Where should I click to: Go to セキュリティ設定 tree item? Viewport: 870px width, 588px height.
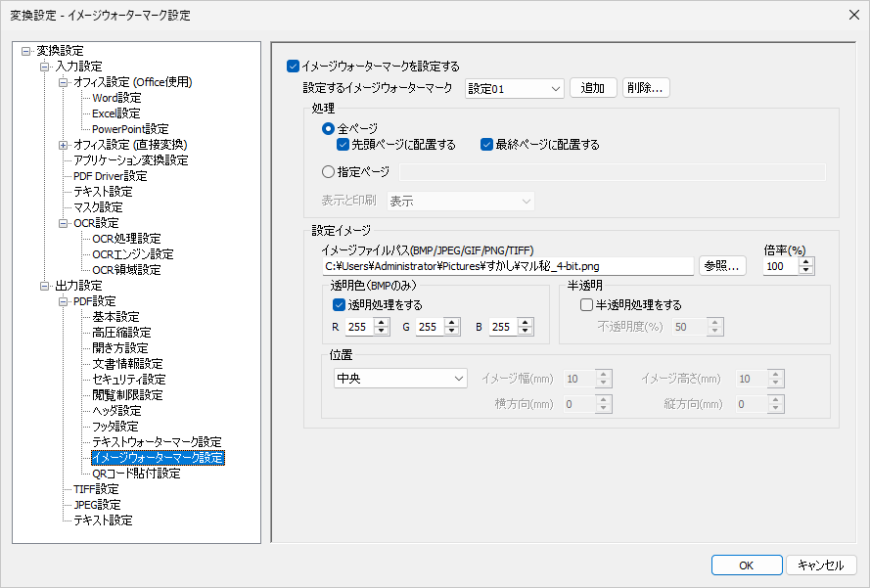point(128,380)
